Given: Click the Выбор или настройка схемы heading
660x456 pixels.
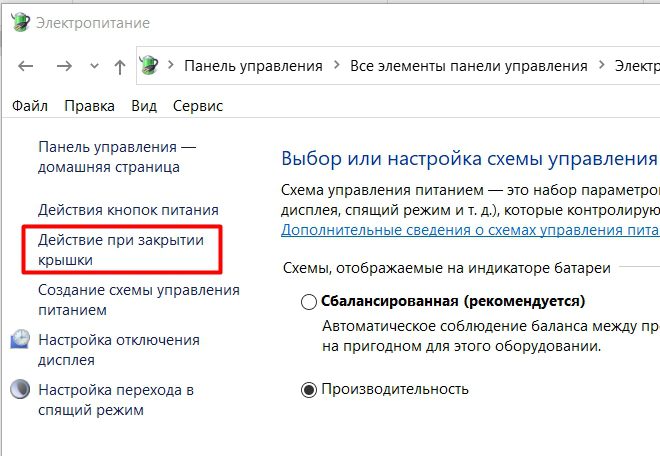Looking at the screenshot, I should click(470, 159).
